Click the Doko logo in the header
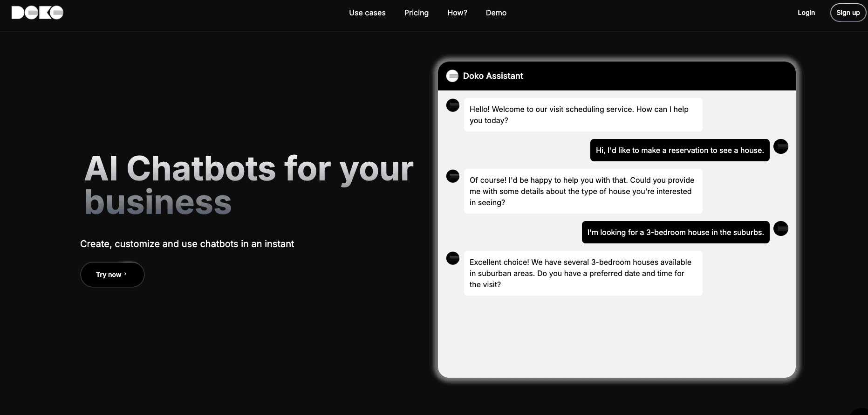The height and width of the screenshot is (415, 868). (37, 13)
